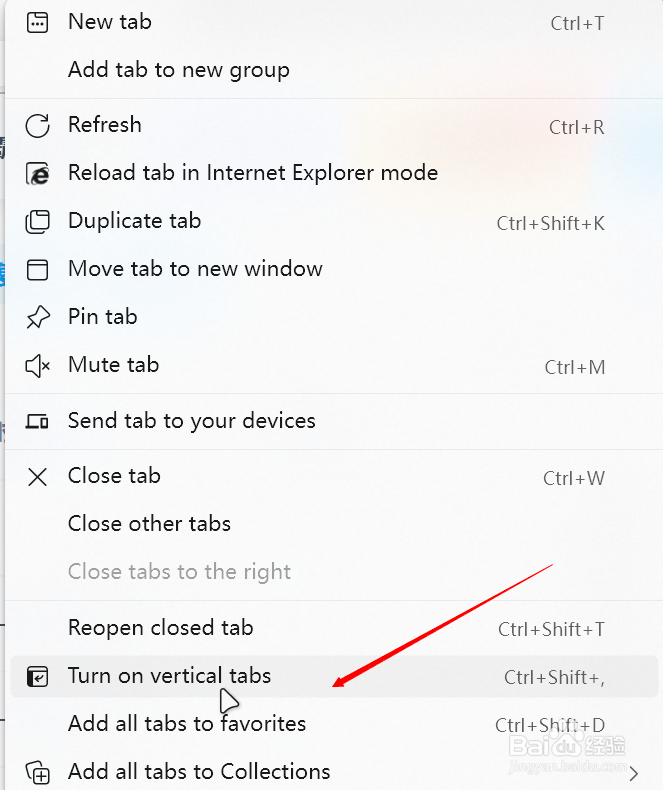Expand the Add all tabs to Collections submenu arrow
This screenshot has height=790, width=663.
634,773
